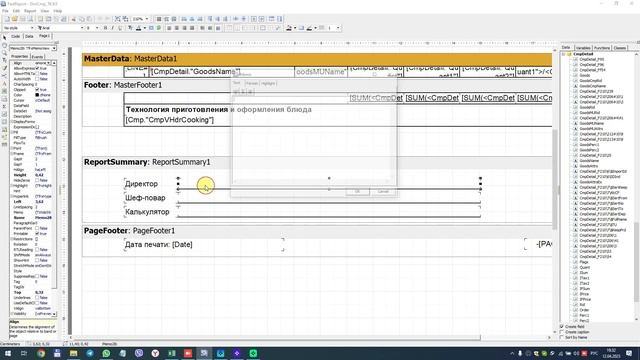Select the 'Дата печати: [Date]' memo
Viewport: 640px width, 360px height.
pyautogui.click(x=204, y=245)
